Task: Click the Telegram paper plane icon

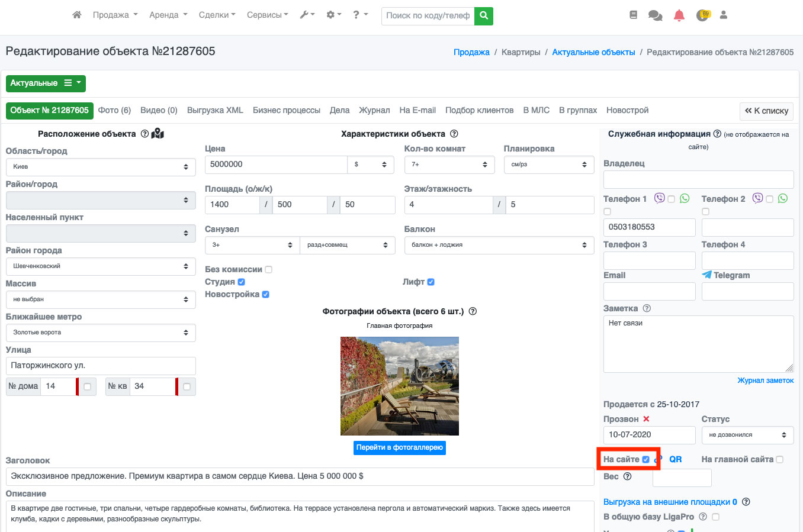Action: (706, 275)
